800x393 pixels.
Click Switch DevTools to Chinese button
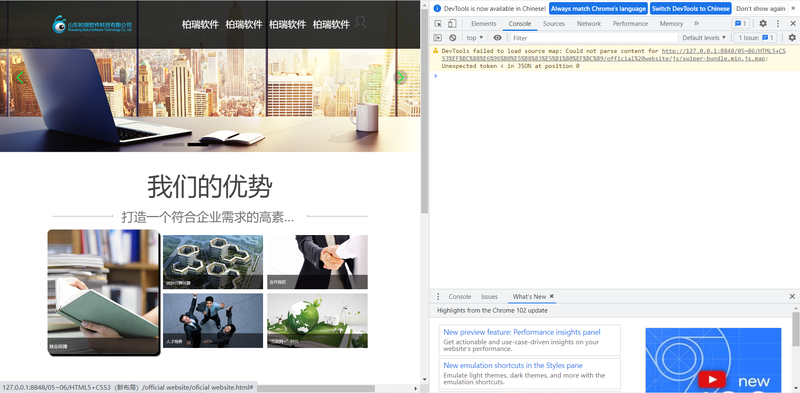pos(691,9)
